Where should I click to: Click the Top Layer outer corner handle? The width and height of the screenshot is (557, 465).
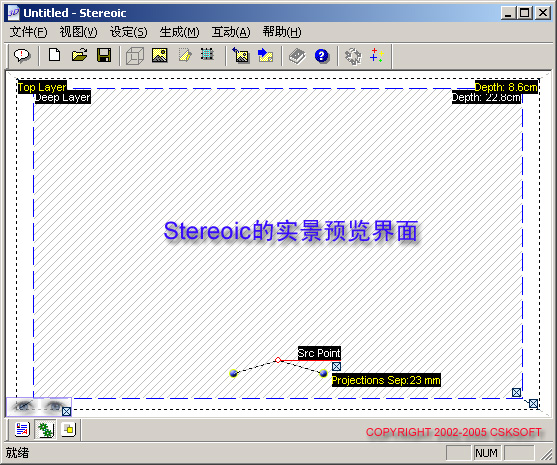(533, 404)
